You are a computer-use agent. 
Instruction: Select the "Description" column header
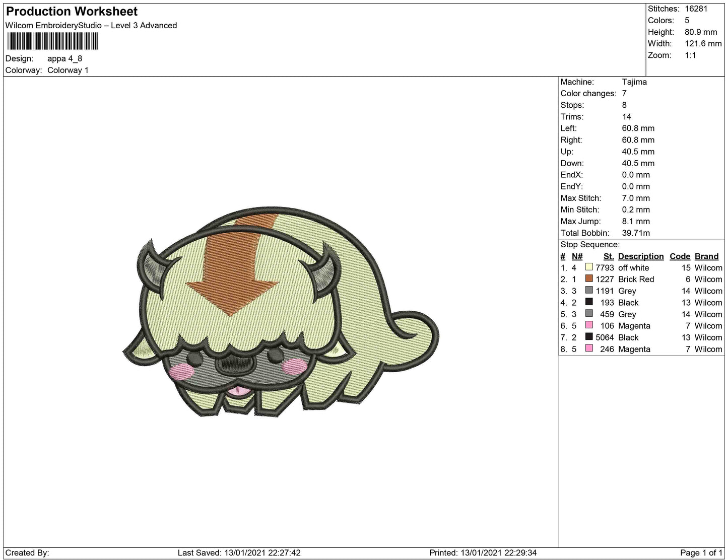point(641,256)
